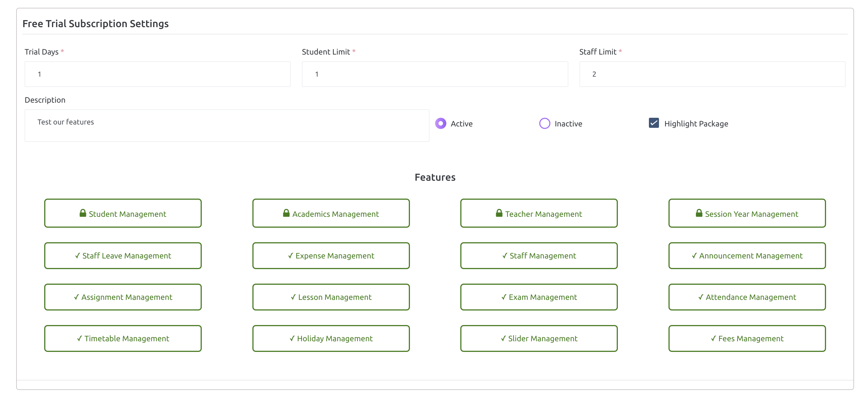The height and width of the screenshot is (400, 868).
Task: Toggle the Slider Management feature
Action: point(538,338)
